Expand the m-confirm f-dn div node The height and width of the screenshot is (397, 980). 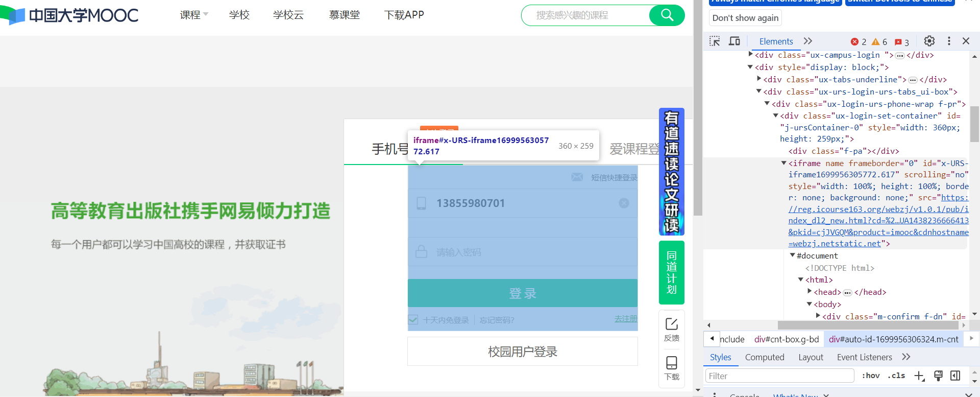tap(818, 316)
